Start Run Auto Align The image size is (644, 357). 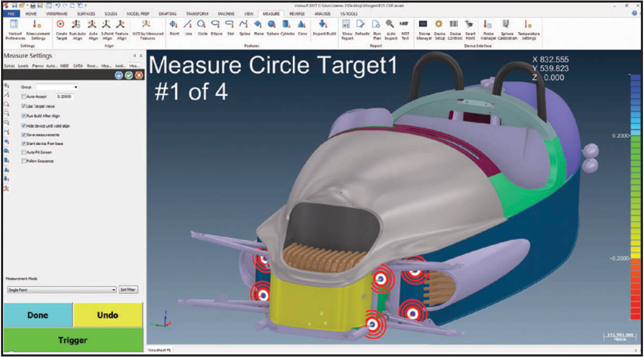(77, 30)
